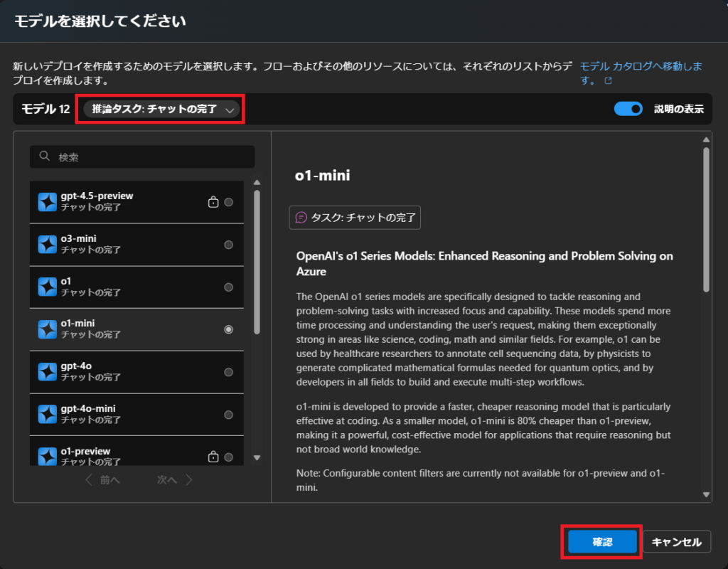The width and height of the screenshot is (728, 569).
Task: Click the 前へ previous page label
Action: click(x=110, y=480)
